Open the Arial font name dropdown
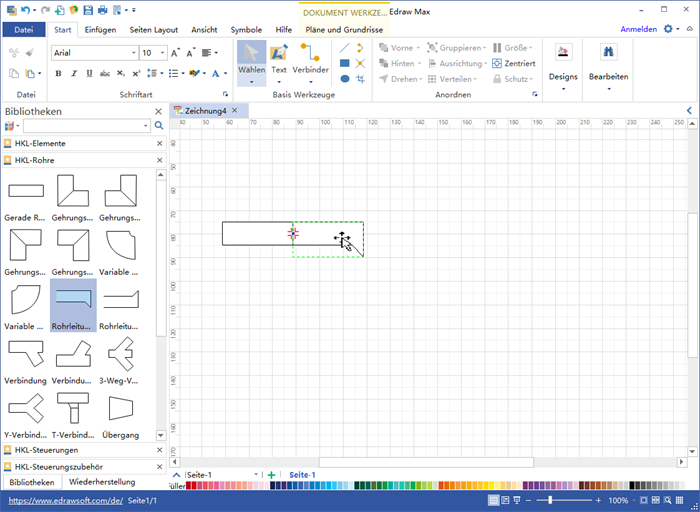The image size is (700, 512). coord(133,52)
